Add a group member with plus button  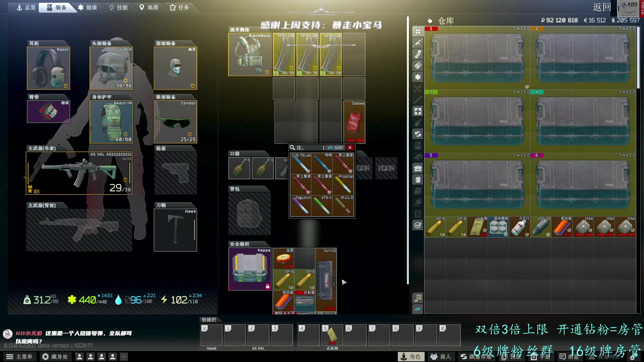[124, 357]
